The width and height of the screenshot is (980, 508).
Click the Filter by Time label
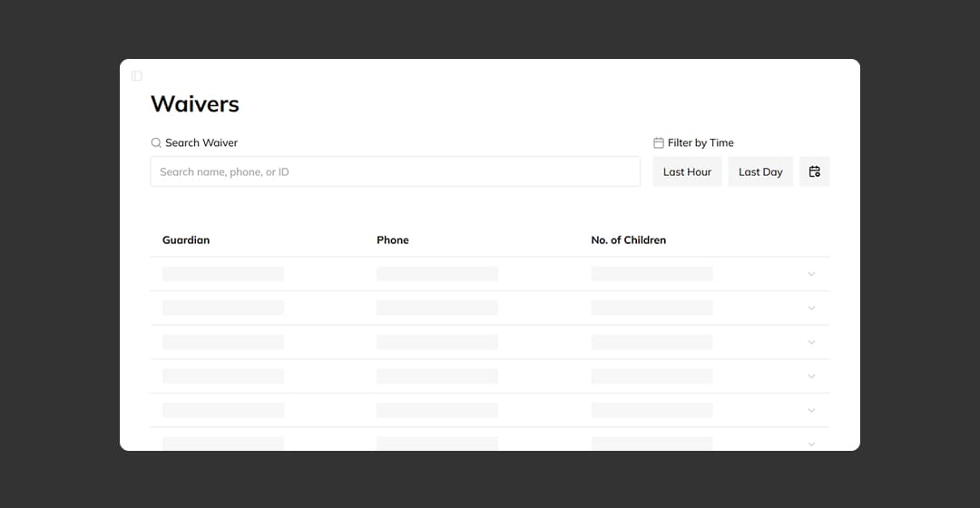tap(701, 143)
